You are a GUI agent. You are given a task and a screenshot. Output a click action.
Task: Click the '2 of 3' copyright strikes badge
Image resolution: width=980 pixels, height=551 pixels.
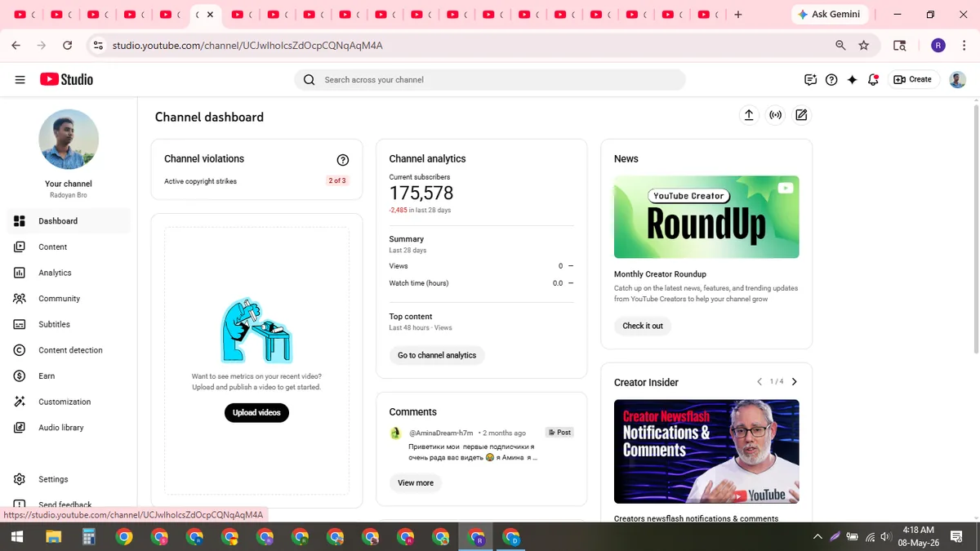[x=337, y=181]
